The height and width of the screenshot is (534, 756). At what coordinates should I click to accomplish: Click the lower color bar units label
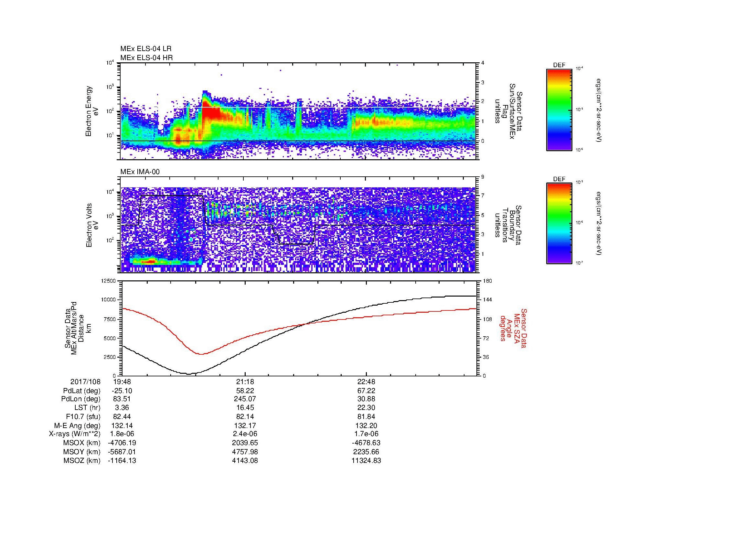[x=599, y=224]
